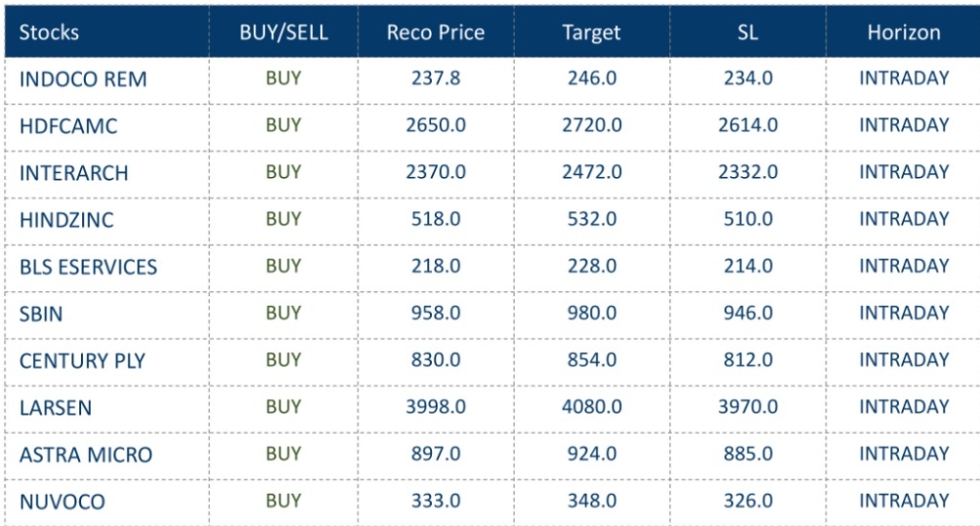
Task: Select the BLS ESERVICES stock name
Action: pyautogui.click(x=88, y=267)
